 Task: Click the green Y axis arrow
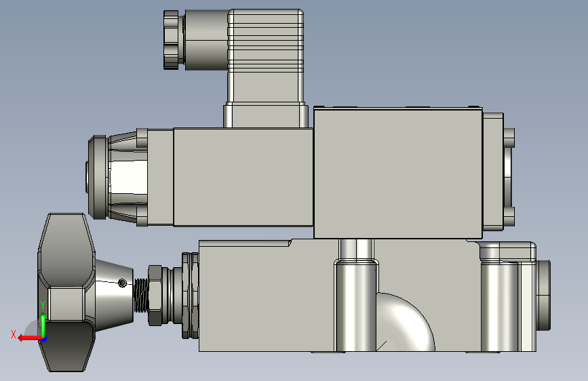pyautogui.click(x=43, y=325)
